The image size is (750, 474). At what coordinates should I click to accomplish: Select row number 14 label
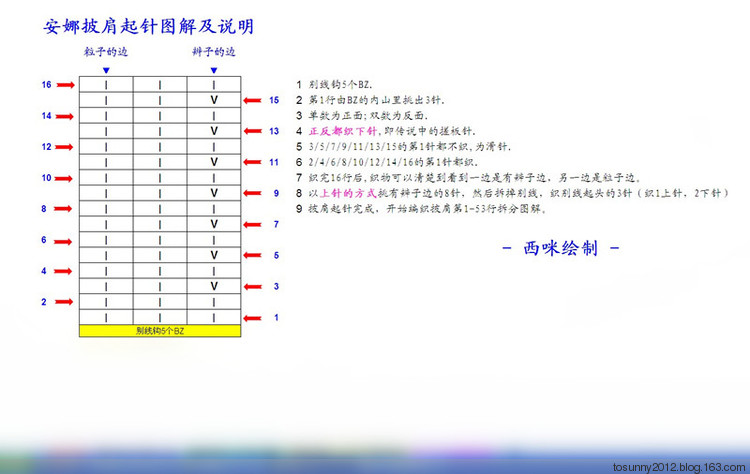(46, 116)
